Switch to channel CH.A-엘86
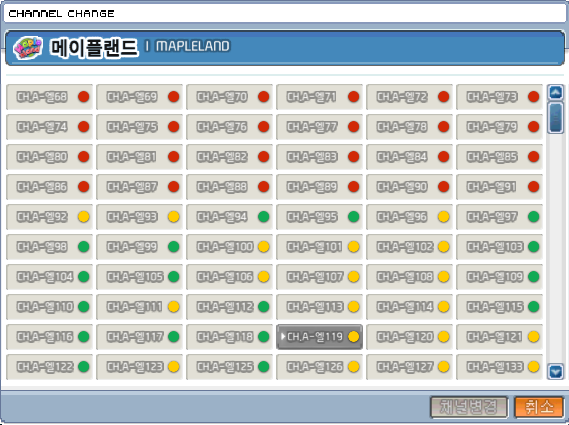Image resolution: width=569 pixels, height=425 pixels. click(49, 187)
